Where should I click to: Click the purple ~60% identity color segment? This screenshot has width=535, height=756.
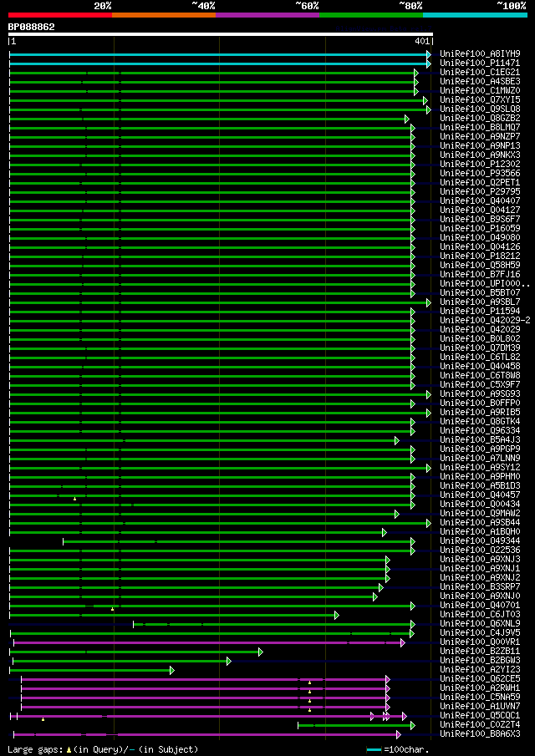pos(267,15)
